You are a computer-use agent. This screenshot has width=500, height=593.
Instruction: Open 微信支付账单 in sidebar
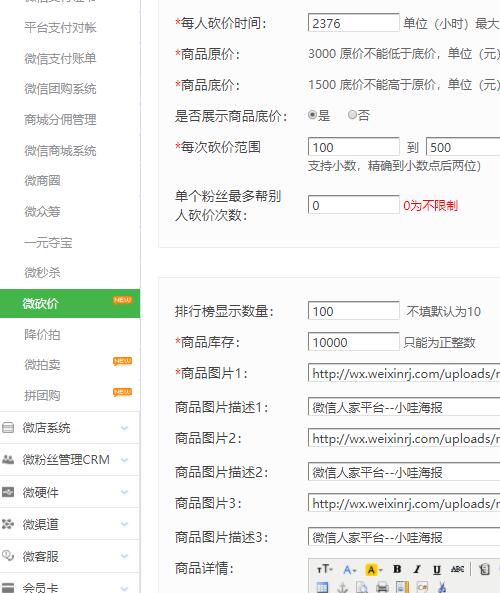pos(60,58)
